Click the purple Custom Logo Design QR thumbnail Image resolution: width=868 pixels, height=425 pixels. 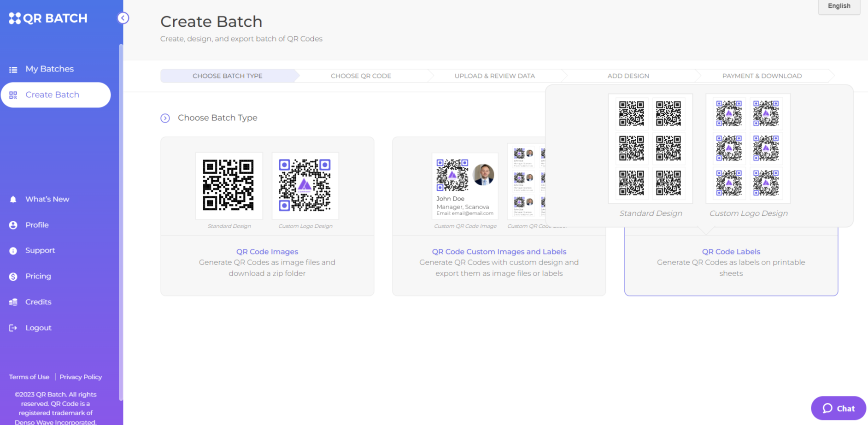(x=305, y=186)
